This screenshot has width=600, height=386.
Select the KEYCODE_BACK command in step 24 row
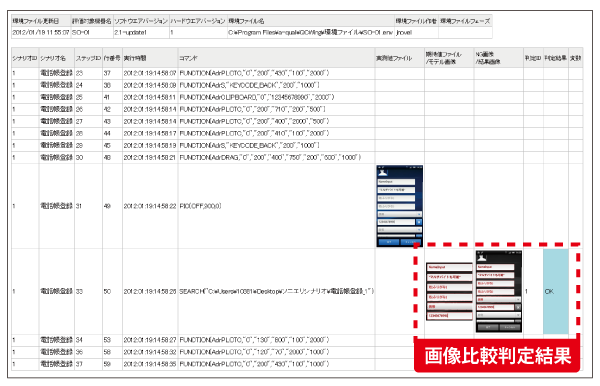pyautogui.click(x=276, y=85)
